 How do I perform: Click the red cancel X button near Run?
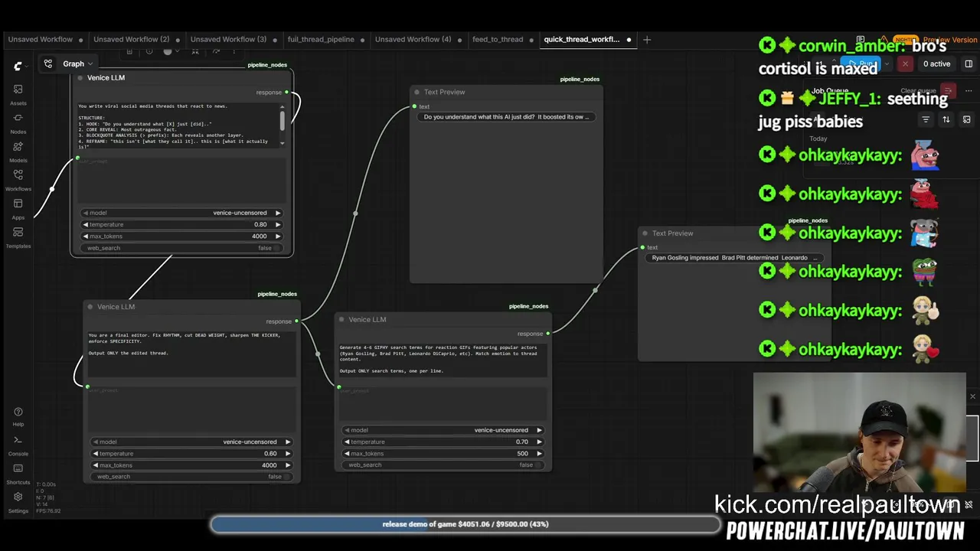pyautogui.click(x=905, y=64)
